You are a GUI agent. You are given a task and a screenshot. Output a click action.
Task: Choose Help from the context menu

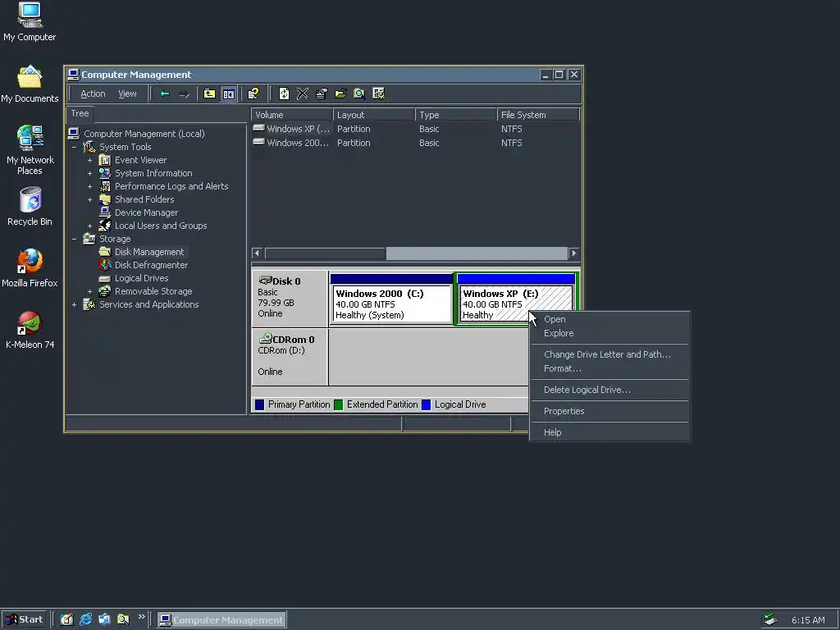(x=609, y=432)
